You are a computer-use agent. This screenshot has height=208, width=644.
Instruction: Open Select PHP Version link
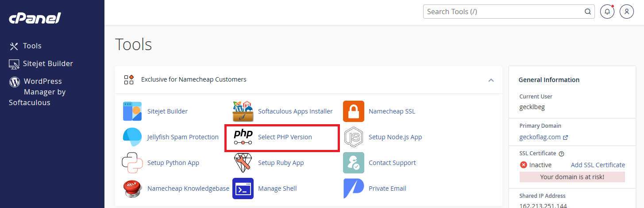pyautogui.click(x=285, y=137)
